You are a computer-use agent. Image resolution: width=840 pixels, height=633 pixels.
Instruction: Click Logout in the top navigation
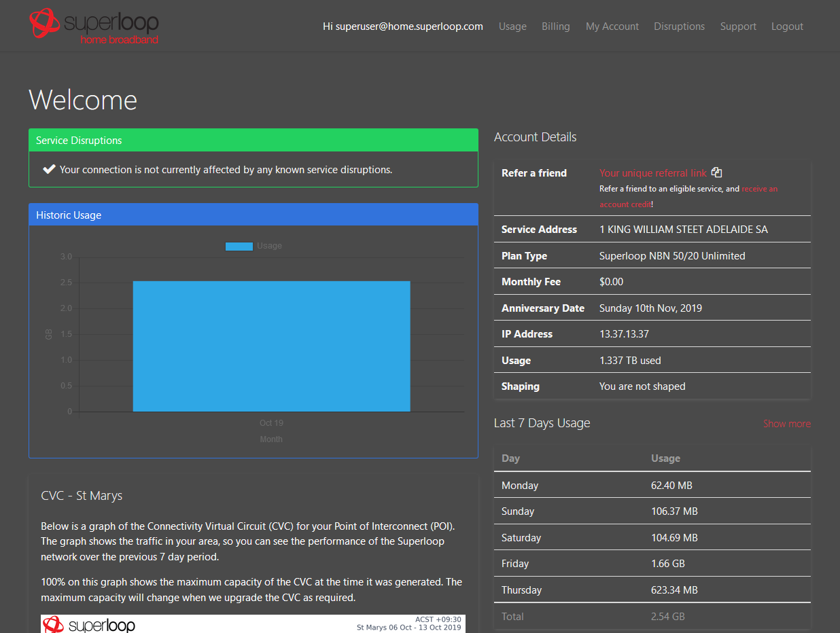(787, 26)
